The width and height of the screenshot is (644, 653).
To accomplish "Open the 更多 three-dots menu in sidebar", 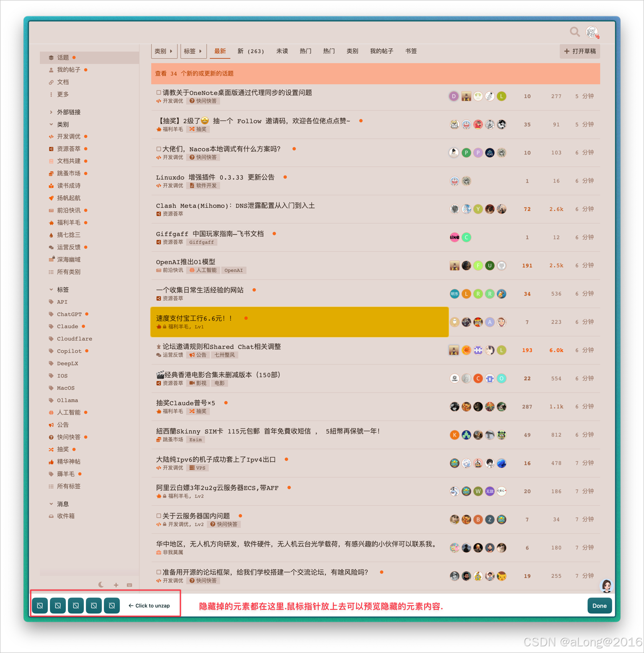I will [51, 95].
